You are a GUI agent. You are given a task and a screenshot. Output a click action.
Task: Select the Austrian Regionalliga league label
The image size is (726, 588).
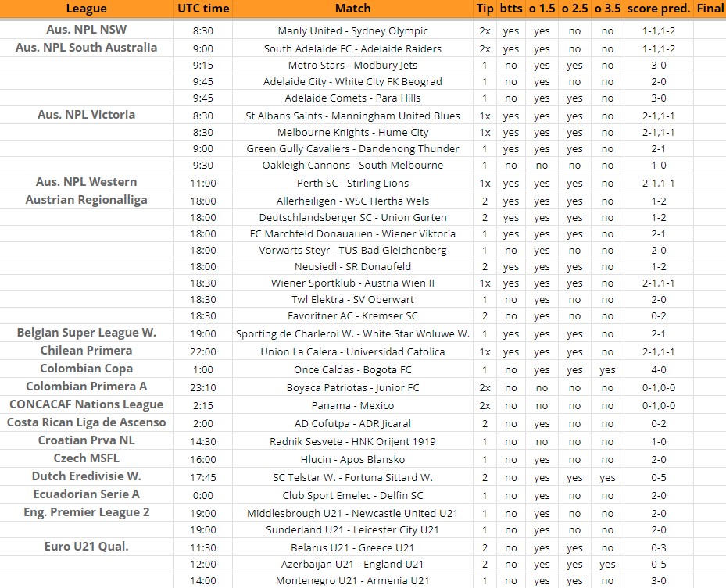87,200
